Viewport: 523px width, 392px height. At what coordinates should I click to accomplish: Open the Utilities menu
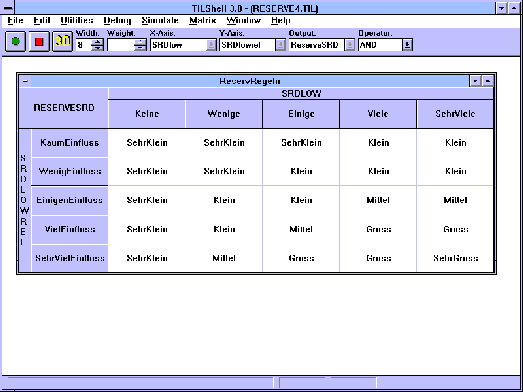[77, 20]
